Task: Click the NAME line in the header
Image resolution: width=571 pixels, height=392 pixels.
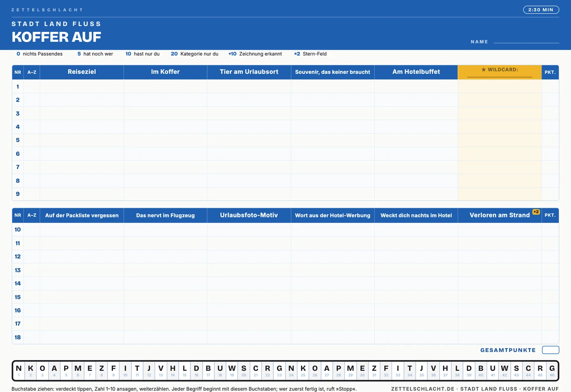Action: click(x=526, y=42)
